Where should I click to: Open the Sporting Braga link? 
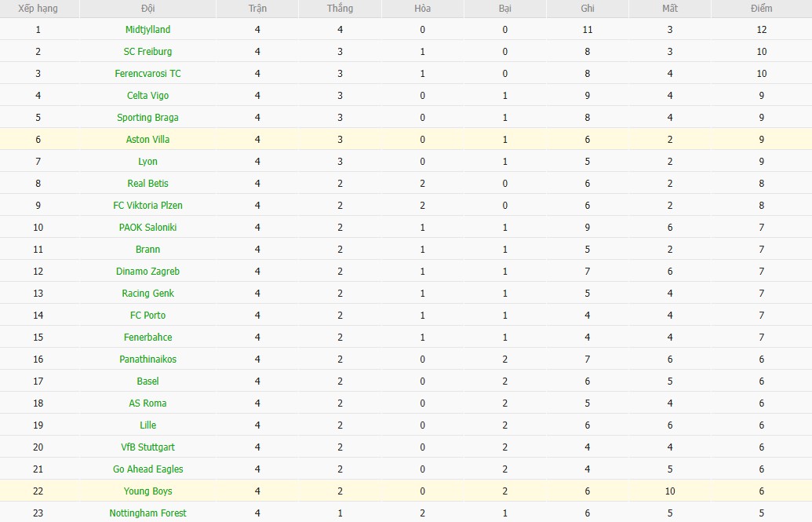coord(147,118)
